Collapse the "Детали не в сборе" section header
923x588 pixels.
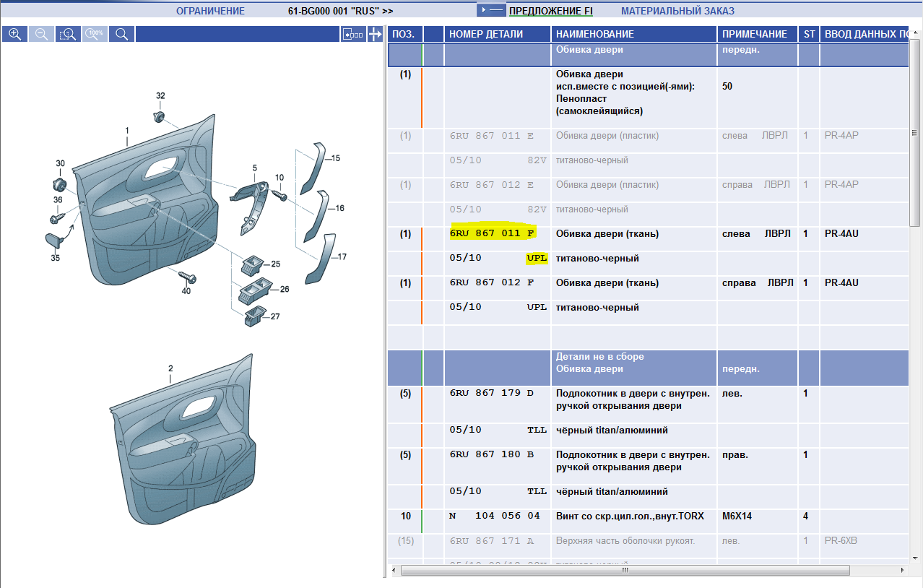(x=599, y=357)
